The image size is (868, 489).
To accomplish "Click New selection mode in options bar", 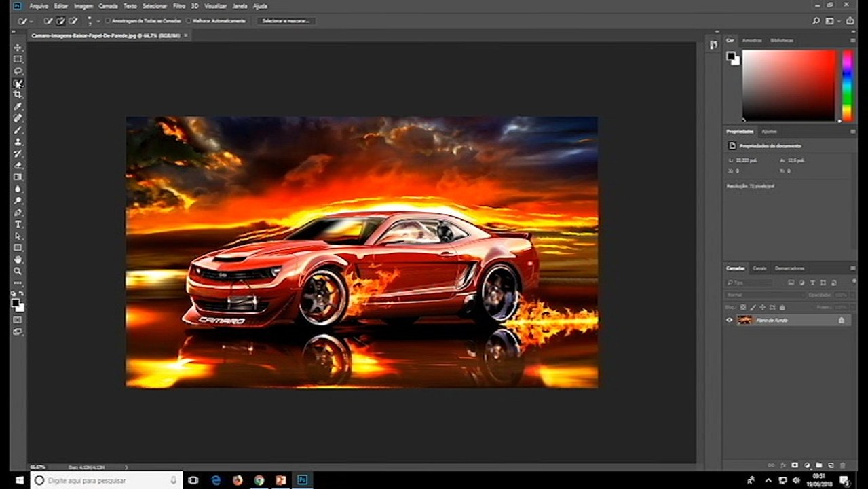I will 48,21.
